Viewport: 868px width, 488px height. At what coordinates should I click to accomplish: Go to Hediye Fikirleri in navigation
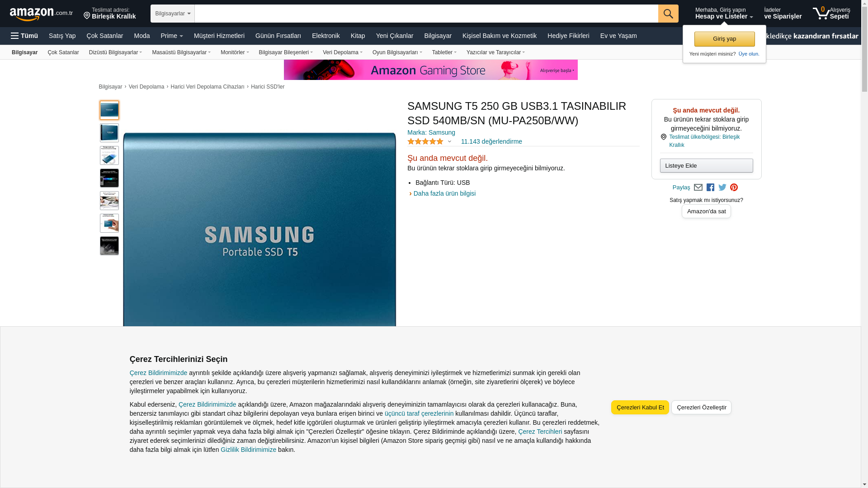tap(568, 36)
